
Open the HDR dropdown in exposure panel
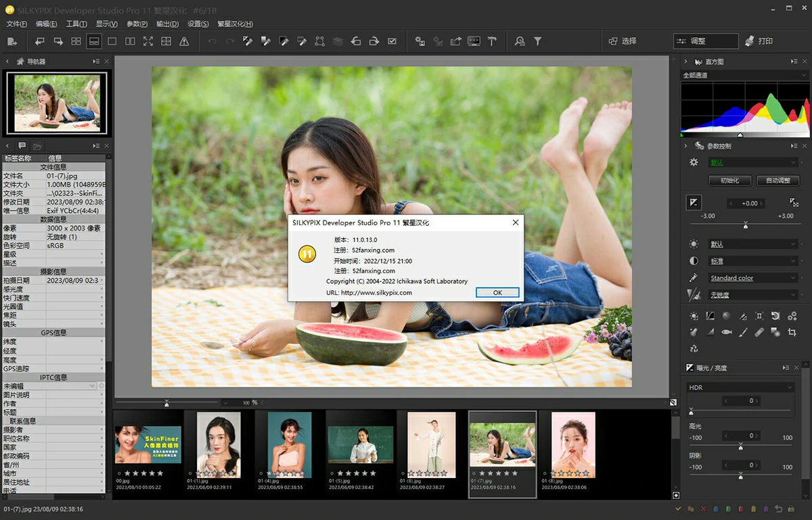click(x=740, y=387)
